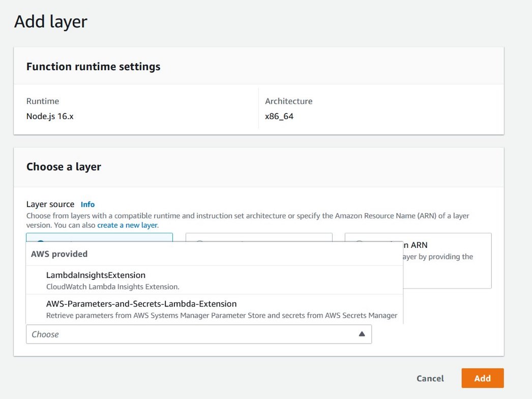Collapse the layer list using the triangle arrow
The height and width of the screenshot is (399, 532).
(362, 334)
